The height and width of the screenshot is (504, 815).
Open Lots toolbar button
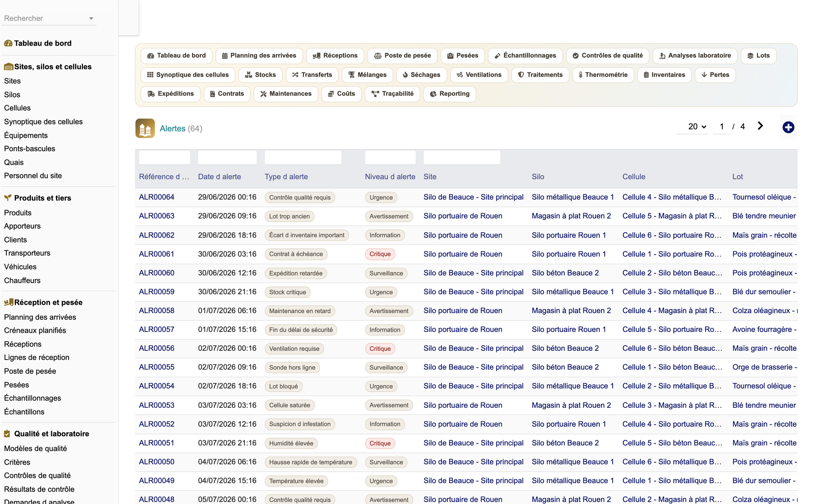pyautogui.click(x=758, y=56)
